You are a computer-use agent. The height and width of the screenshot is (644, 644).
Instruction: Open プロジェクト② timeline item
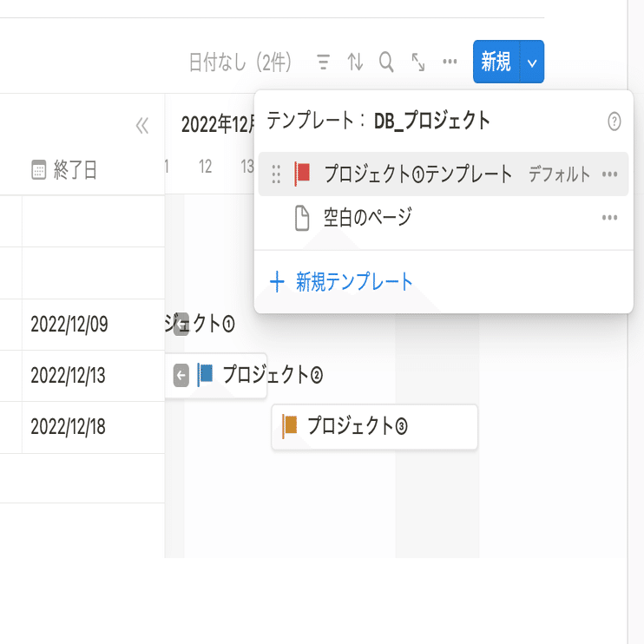coord(216,375)
